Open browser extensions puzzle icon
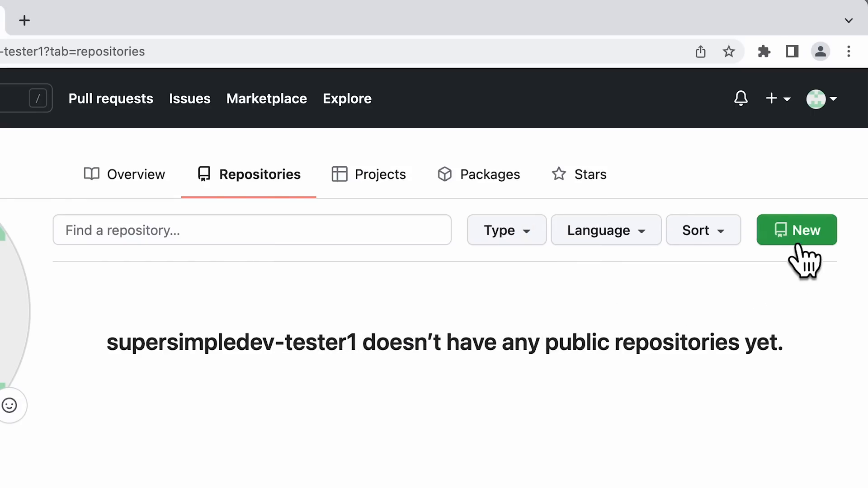This screenshot has height=488, width=868. point(764,52)
